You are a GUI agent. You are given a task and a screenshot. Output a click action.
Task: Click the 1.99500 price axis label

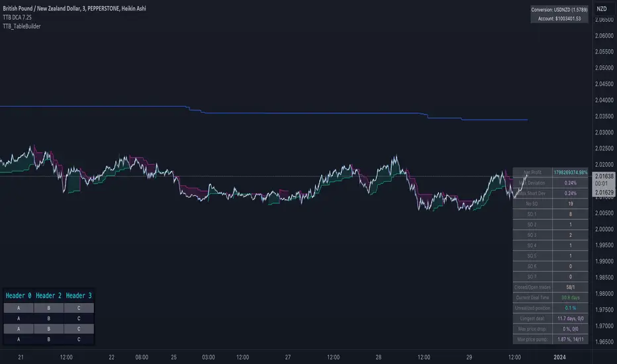[x=604, y=245]
